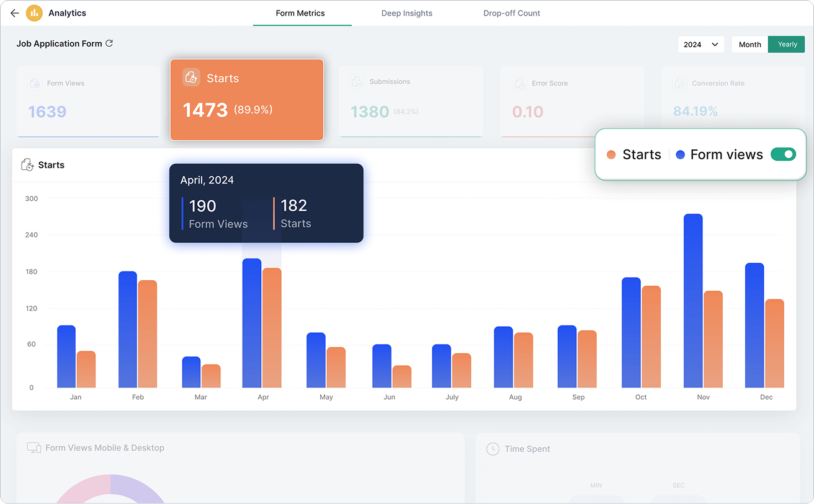Click the Form Views Mobile & Desktop heading
The image size is (814, 504).
pyautogui.click(x=105, y=448)
